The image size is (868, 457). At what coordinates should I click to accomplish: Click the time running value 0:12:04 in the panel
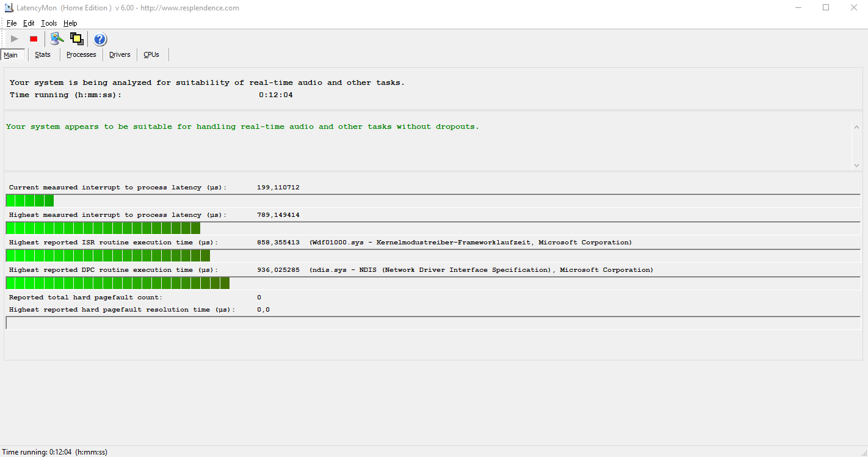(x=276, y=95)
